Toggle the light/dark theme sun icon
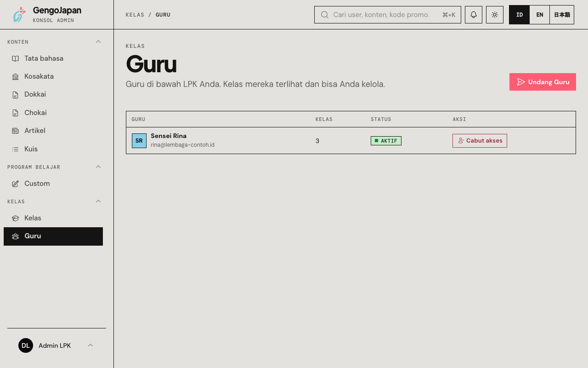The image size is (588, 368). click(x=495, y=15)
